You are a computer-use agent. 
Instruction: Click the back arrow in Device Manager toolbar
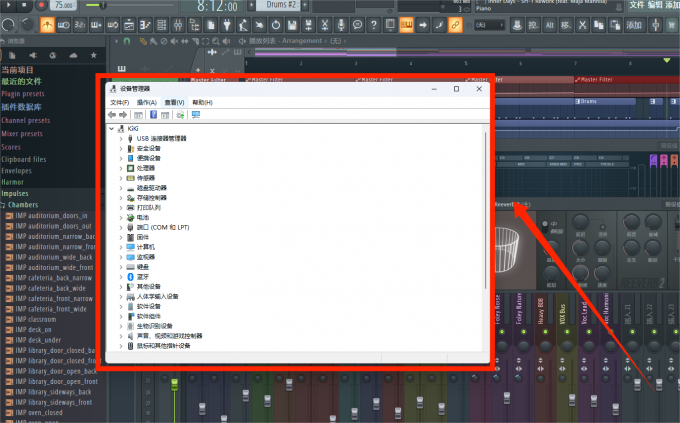(112, 115)
